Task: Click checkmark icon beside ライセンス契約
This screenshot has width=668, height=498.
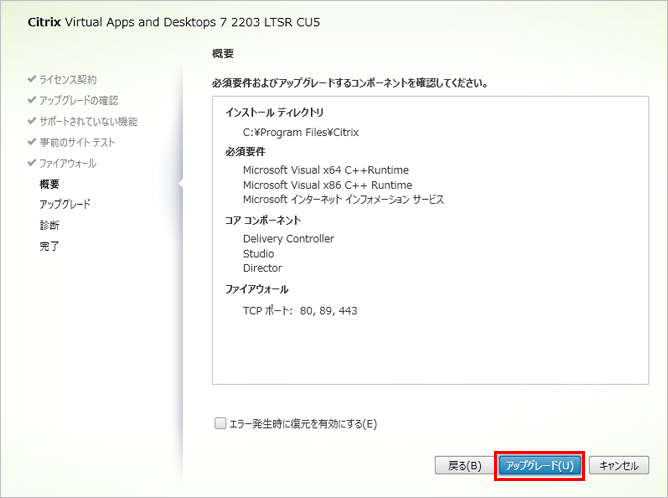Action: (x=32, y=79)
